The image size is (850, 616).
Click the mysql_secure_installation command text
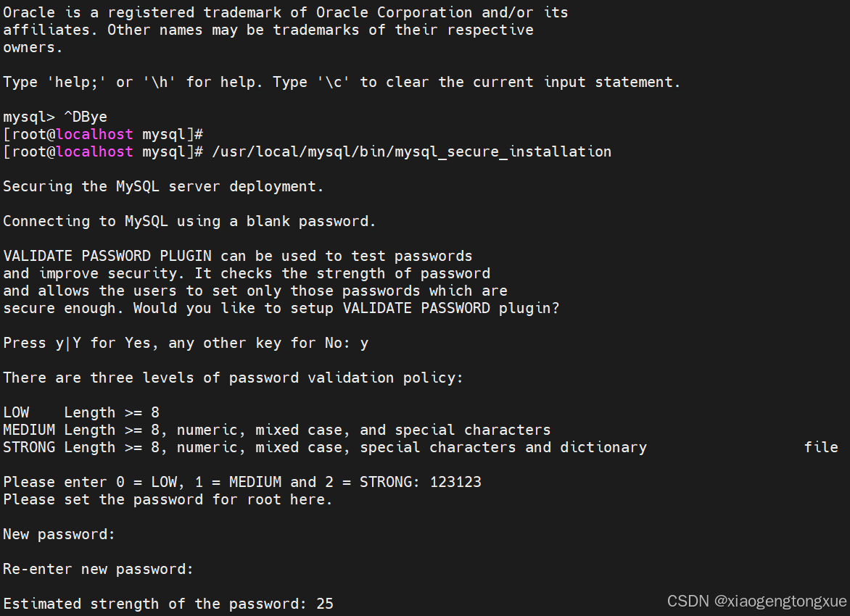point(411,151)
